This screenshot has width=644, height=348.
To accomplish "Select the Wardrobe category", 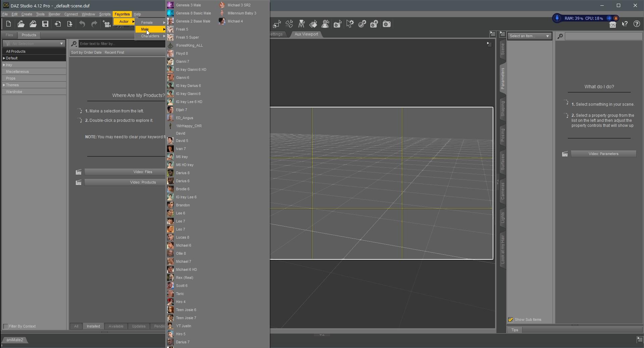I will point(34,92).
